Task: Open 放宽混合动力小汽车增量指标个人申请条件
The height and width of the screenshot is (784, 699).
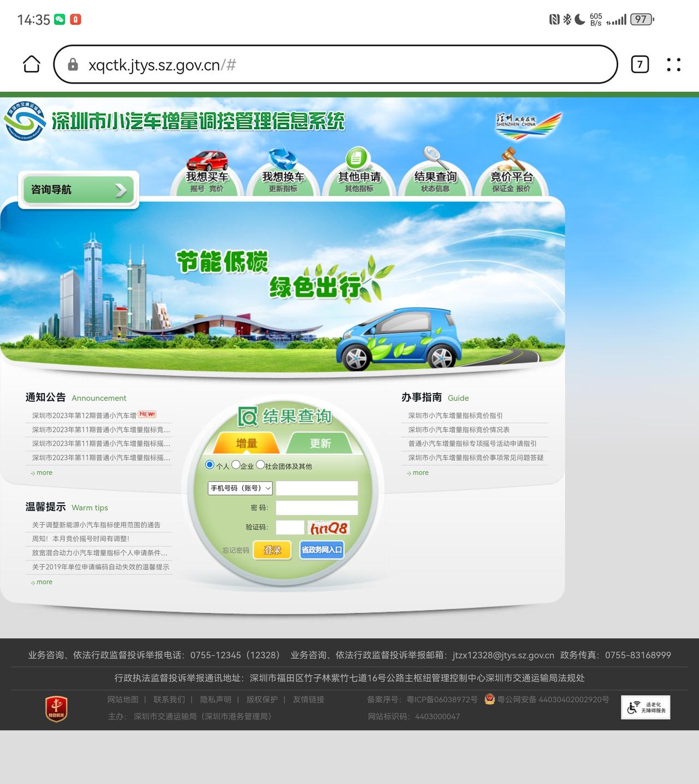Action: (99, 553)
